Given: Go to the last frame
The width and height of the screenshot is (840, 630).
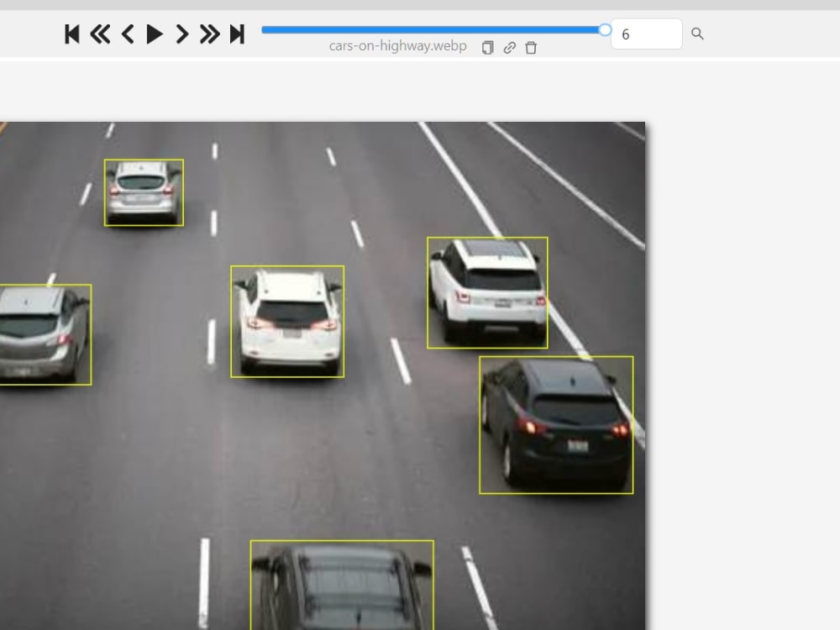Looking at the screenshot, I should (x=237, y=34).
